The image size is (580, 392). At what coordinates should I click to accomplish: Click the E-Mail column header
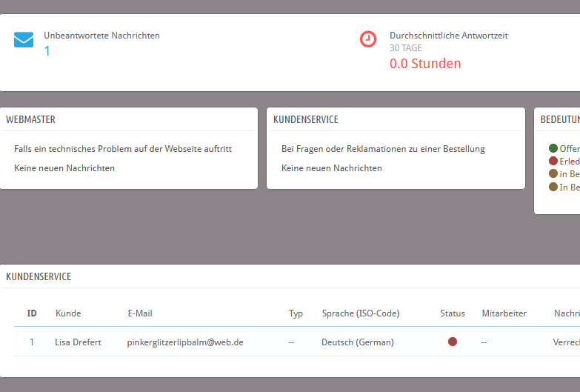(140, 313)
